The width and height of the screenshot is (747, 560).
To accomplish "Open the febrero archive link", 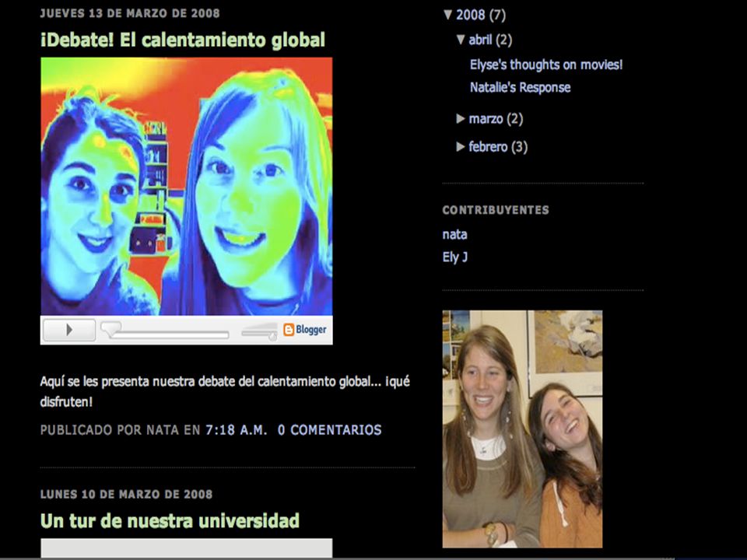I will (x=488, y=147).
